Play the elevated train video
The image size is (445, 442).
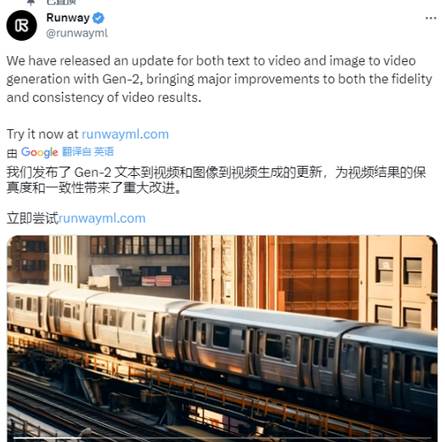pyautogui.click(x=222, y=338)
